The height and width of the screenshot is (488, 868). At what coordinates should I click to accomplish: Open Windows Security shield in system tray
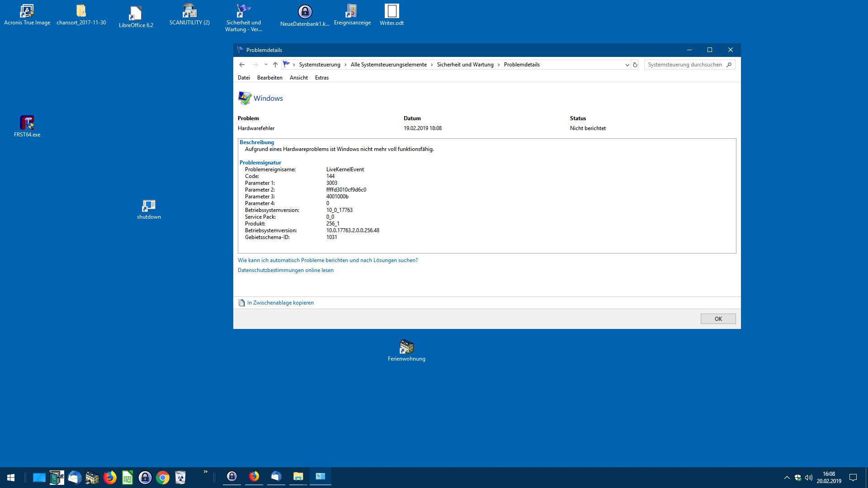(798, 478)
